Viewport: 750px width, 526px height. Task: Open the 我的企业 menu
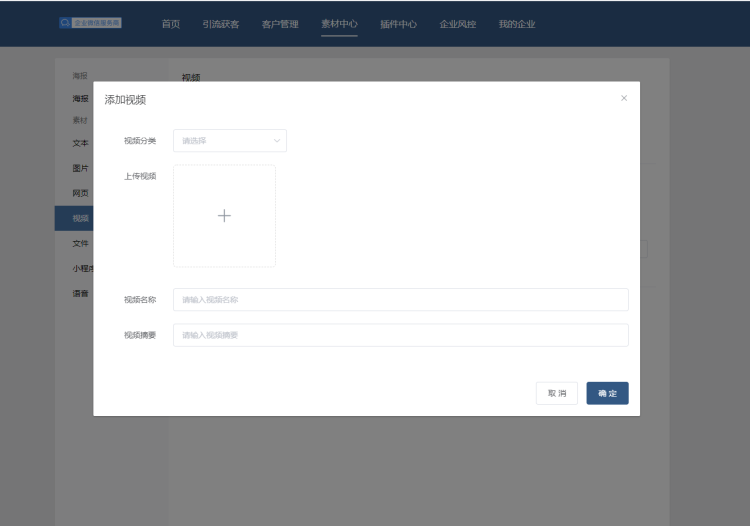click(517, 24)
